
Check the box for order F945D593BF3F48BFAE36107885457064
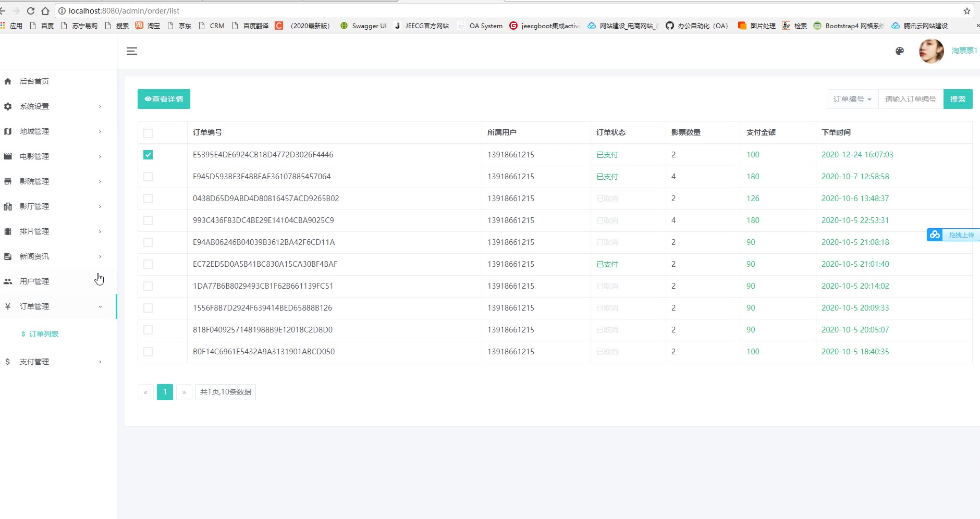(148, 177)
